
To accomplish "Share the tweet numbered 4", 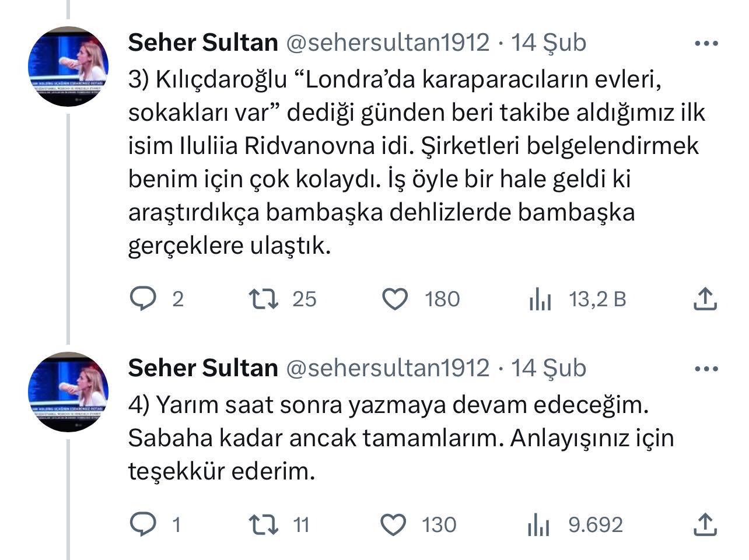I will pos(705,524).
